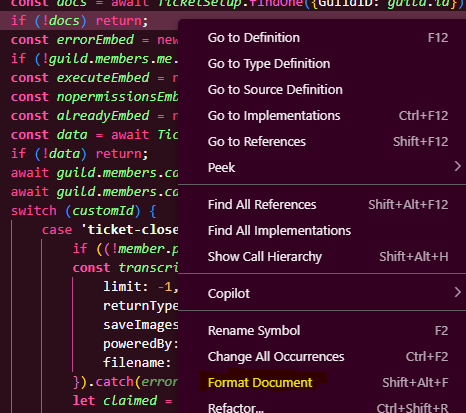Select Go to References

[x=322, y=142]
